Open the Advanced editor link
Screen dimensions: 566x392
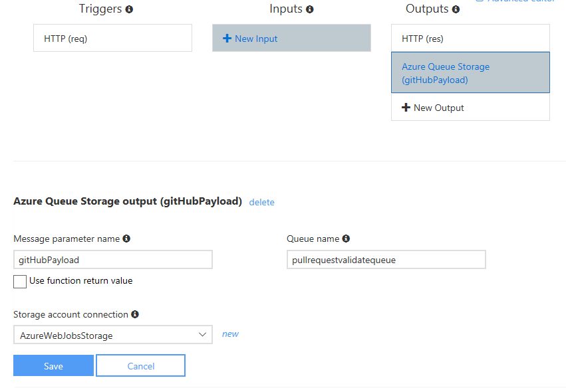pyautogui.click(x=515, y=2)
